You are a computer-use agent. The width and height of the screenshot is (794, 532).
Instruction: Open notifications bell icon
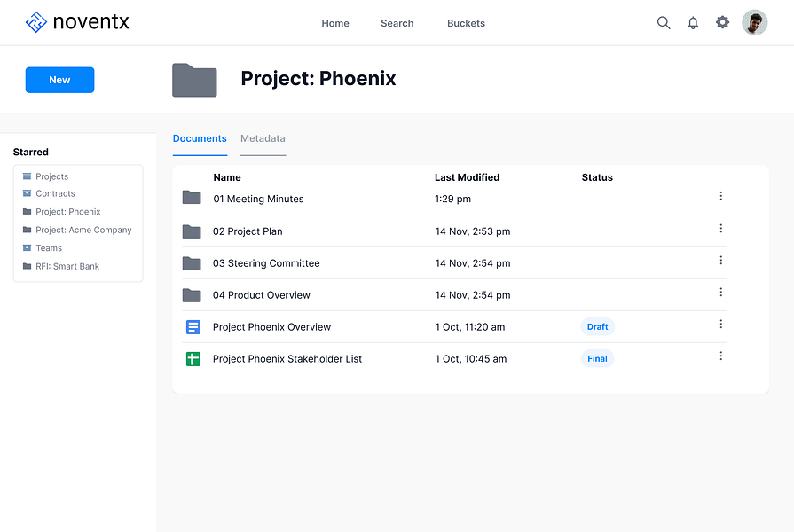(693, 23)
